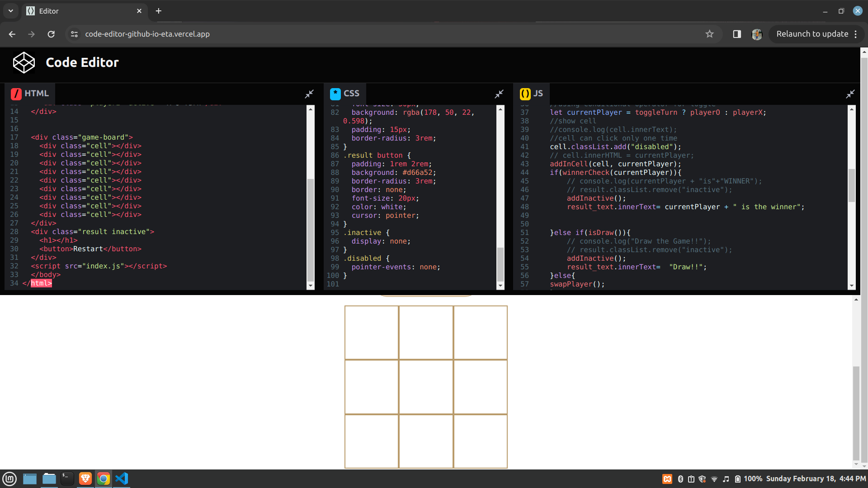Reload the current page

(51, 34)
